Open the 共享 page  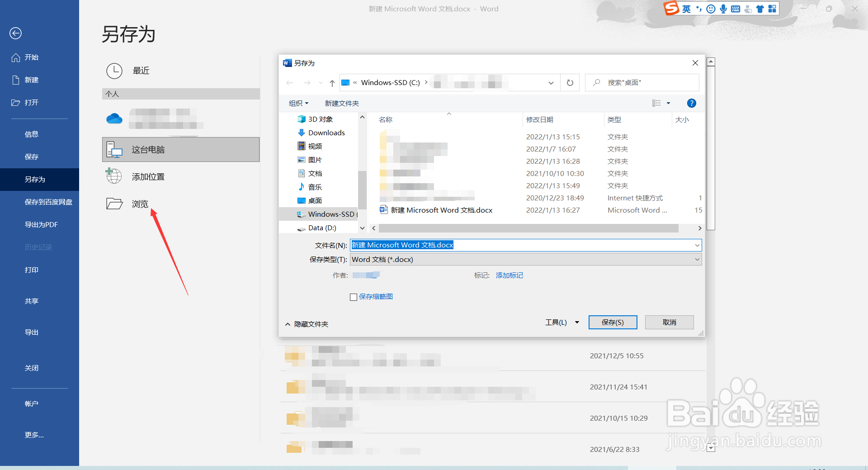[32, 301]
